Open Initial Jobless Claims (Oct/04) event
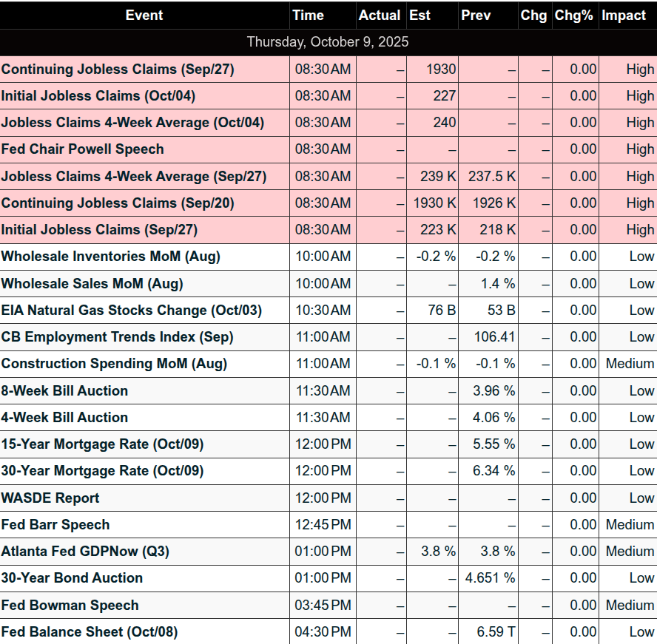The height and width of the screenshot is (644, 657). (x=98, y=96)
